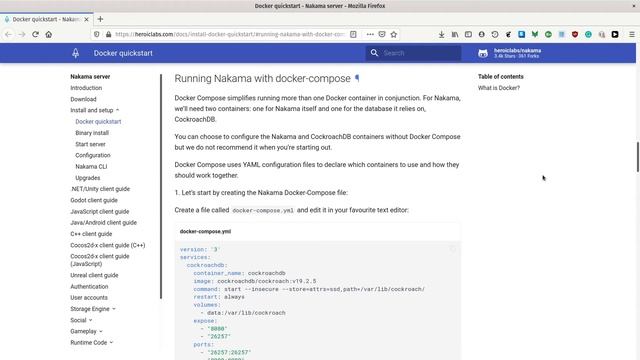Viewport: 640px width, 360px height.
Task: Jump to What is Docker? in contents
Action: pos(499,88)
